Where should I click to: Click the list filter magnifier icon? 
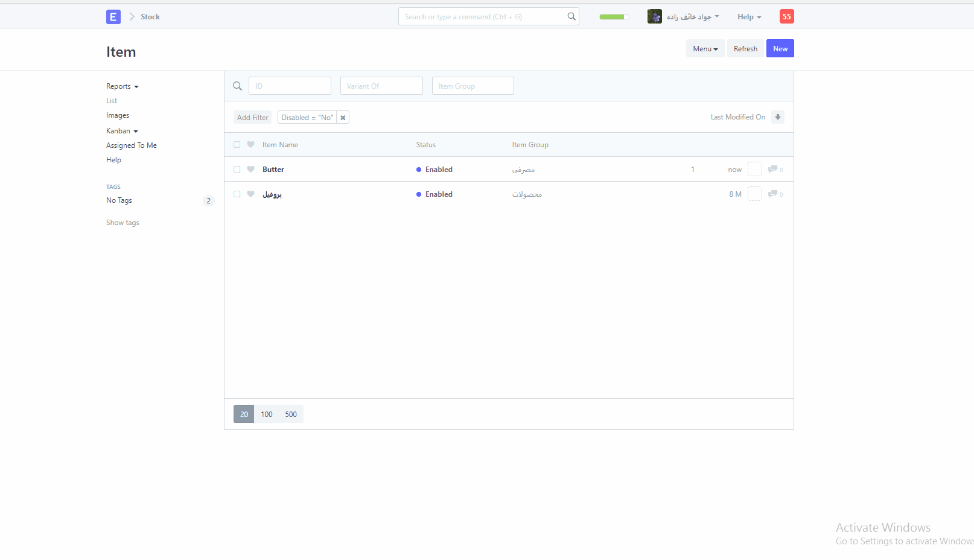[237, 86]
